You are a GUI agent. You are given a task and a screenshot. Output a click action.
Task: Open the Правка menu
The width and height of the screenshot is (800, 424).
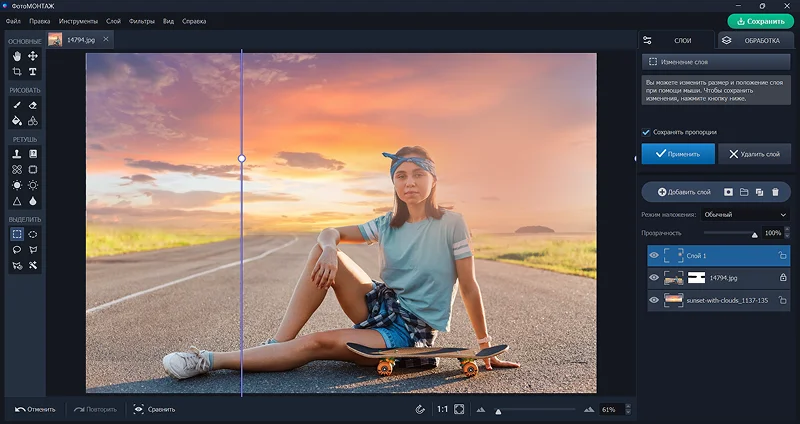point(40,21)
